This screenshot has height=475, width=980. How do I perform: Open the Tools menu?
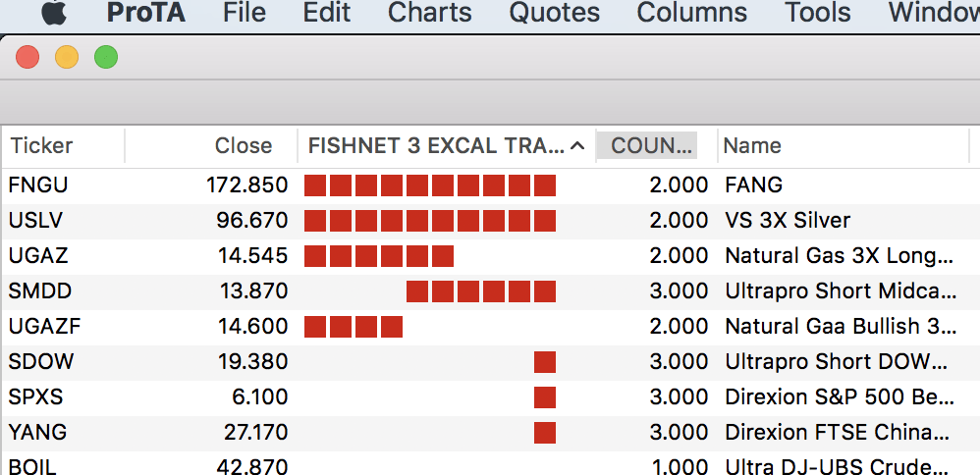[x=818, y=13]
